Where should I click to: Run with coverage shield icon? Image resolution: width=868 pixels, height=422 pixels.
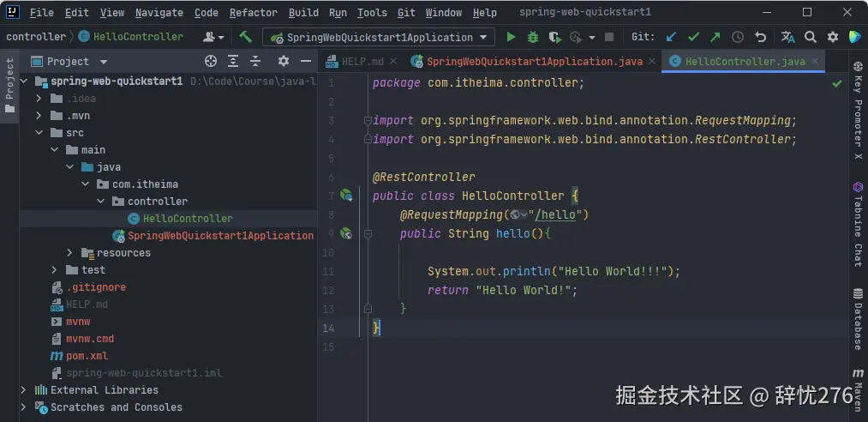[x=554, y=37]
